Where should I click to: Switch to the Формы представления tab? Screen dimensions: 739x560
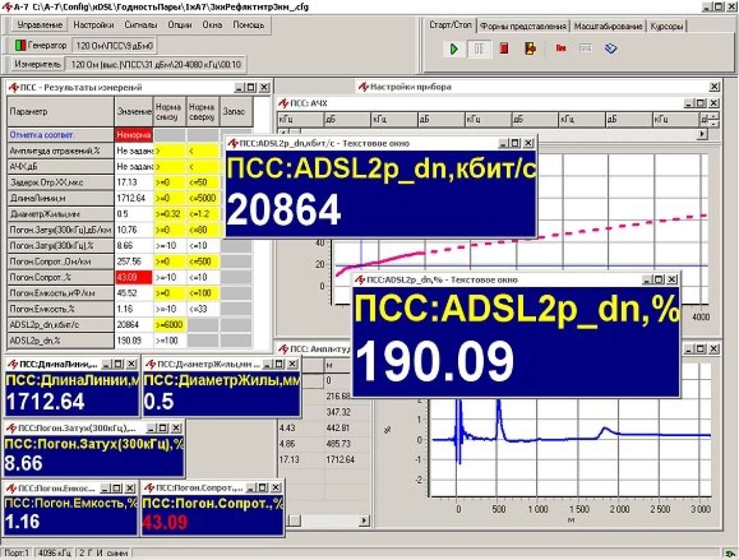523,26
